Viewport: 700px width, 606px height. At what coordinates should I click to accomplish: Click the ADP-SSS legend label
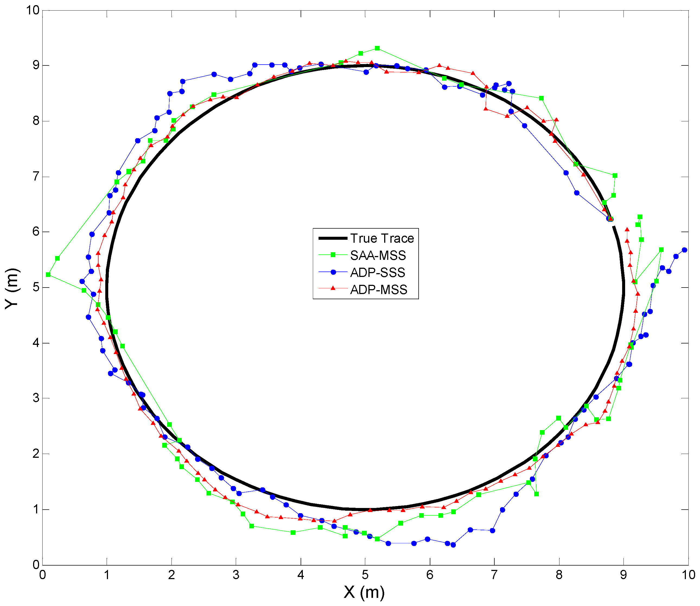378,273
